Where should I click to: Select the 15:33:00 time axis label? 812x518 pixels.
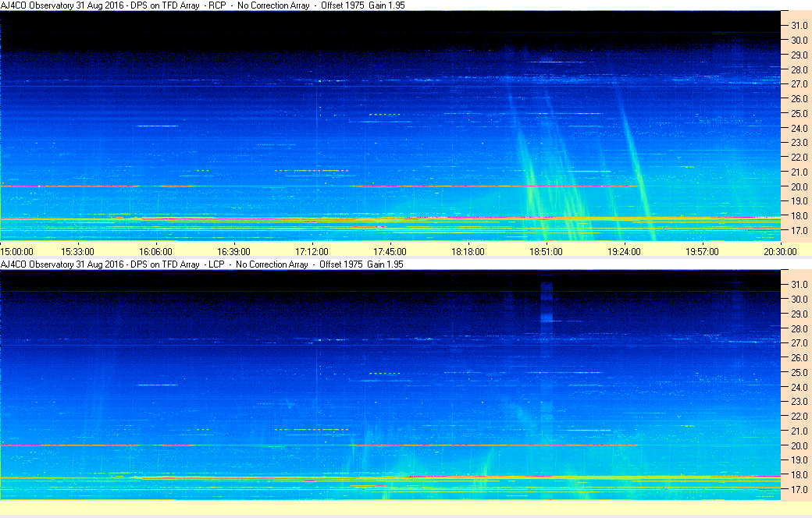77,251
